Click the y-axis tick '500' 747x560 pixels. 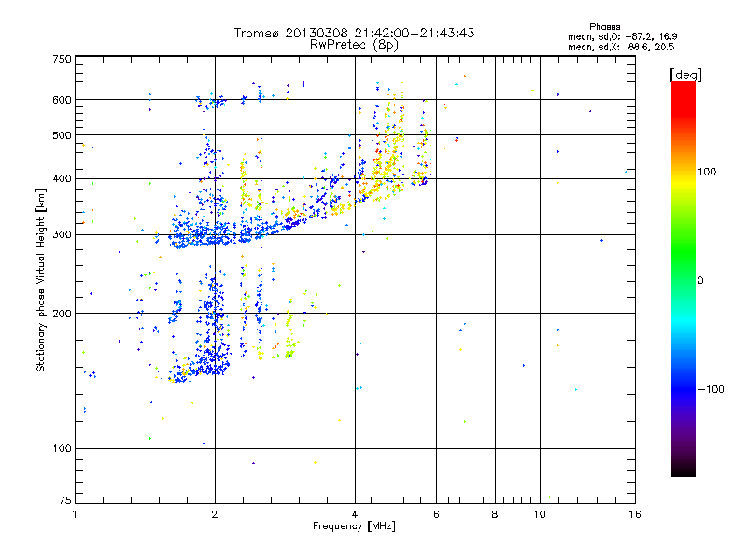pos(62,135)
